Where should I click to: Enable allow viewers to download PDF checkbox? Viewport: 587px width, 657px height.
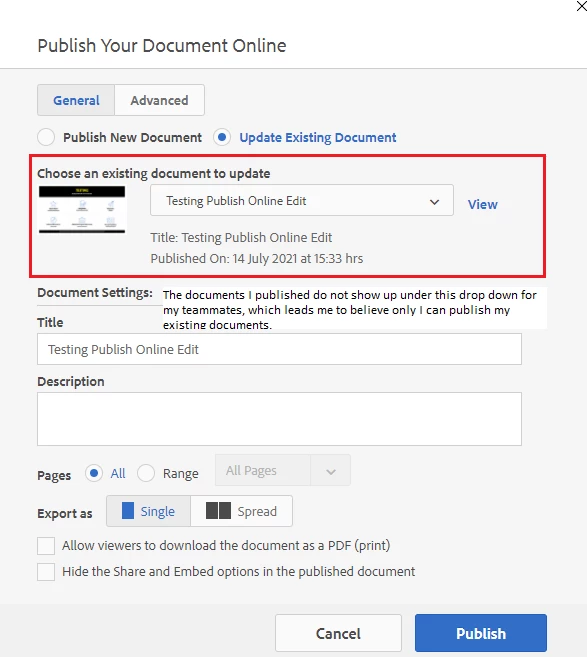coord(46,546)
